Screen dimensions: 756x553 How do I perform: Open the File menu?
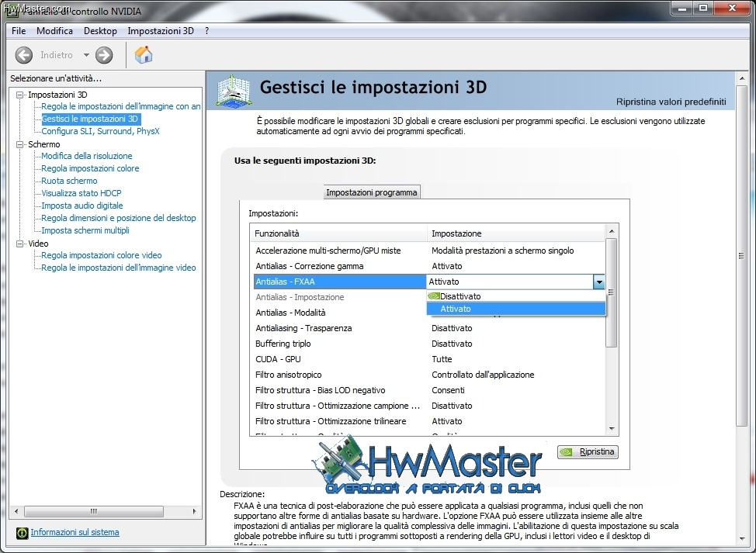point(19,31)
